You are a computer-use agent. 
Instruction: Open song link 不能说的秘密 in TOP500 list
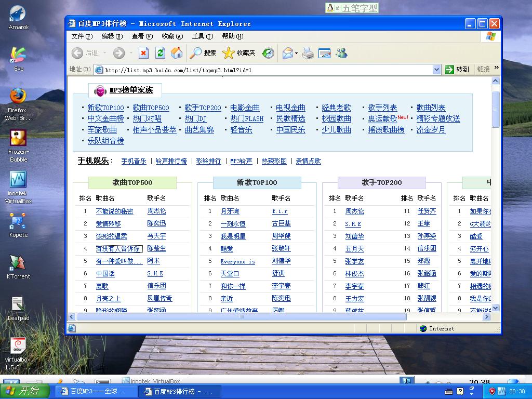[114, 211]
